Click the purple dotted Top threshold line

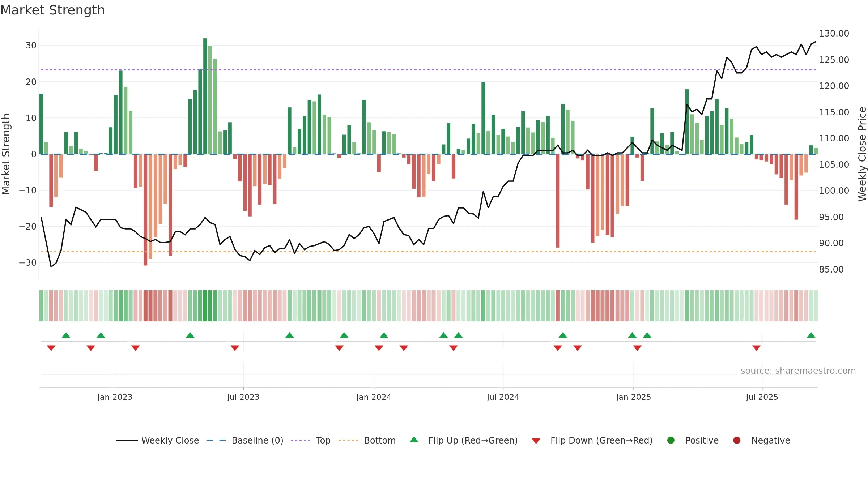click(429, 70)
